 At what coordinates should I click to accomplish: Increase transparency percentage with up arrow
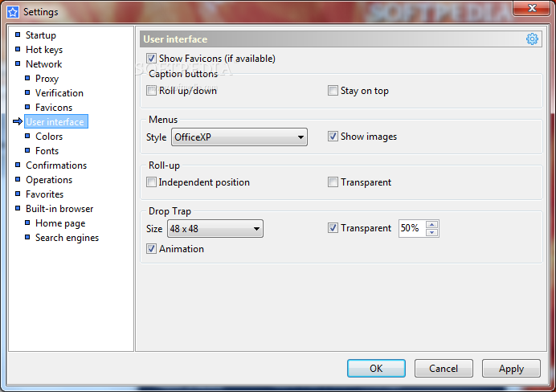[x=431, y=224]
